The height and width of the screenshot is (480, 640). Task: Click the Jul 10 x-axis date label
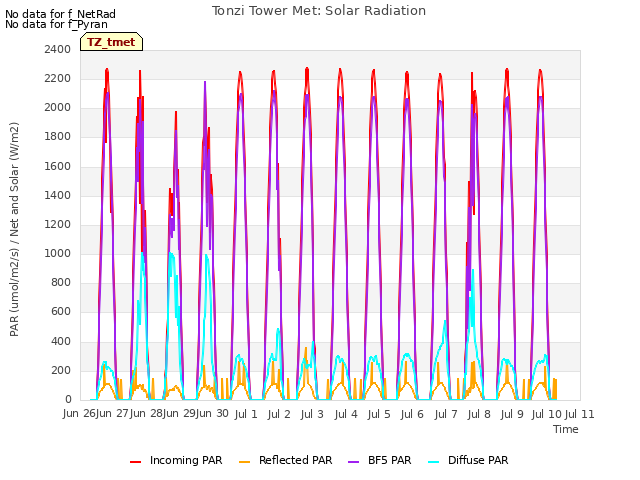547,414
